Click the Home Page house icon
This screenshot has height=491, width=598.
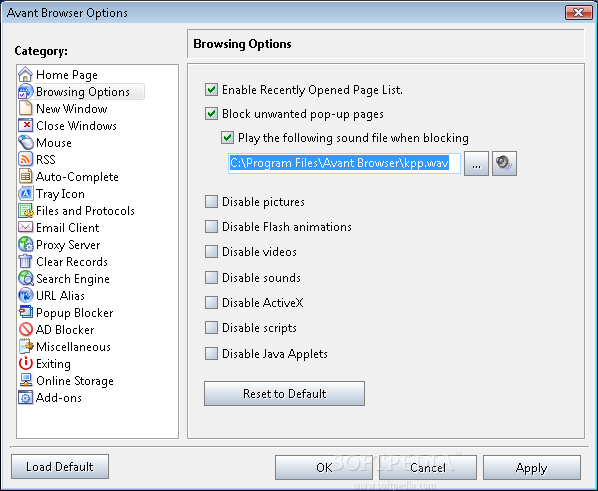pyautogui.click(x=26, y=74)
